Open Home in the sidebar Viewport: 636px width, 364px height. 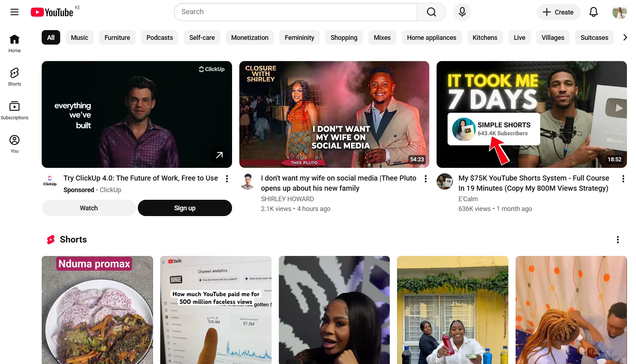[15, 44]
